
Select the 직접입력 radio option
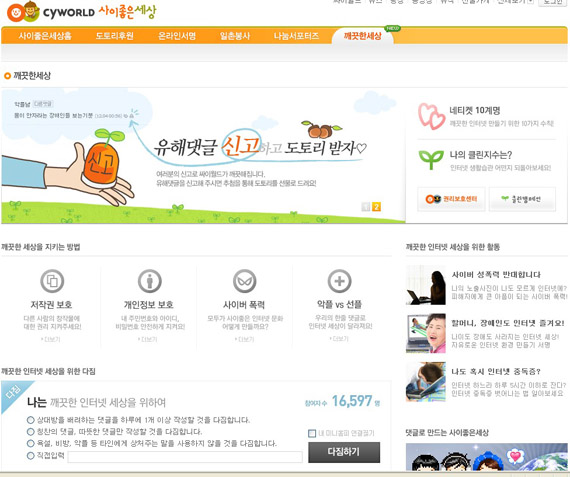[31, 456]
